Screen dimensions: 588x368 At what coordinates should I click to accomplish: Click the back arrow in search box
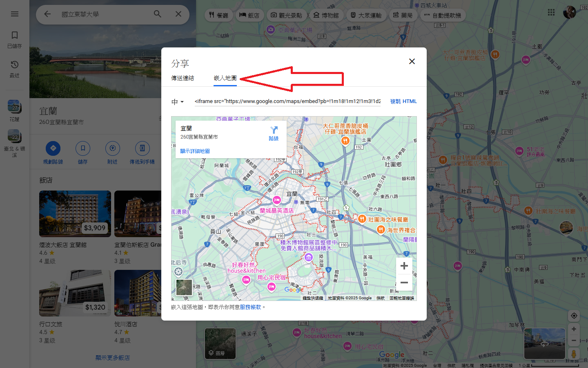(47, 14)
